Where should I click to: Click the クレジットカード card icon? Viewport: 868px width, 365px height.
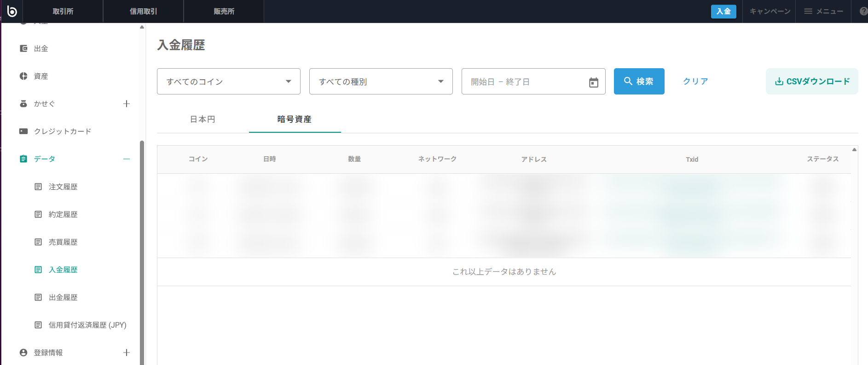[x=23, y=131]
